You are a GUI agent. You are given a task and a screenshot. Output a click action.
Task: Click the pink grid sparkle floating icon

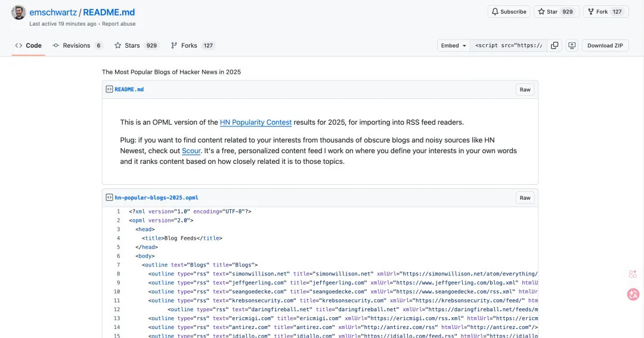[x=633, y=274]
